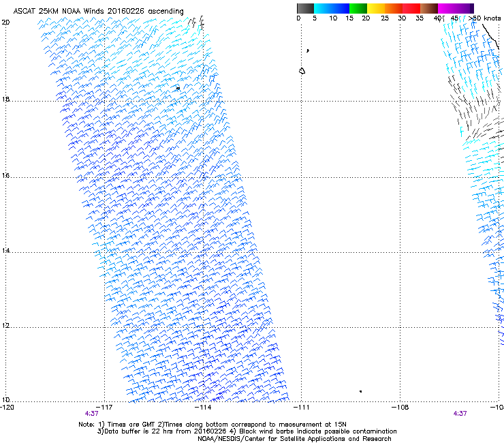504x443 pixels.
Task: Choose the yellow 20–25 knots legend segment
Action: [x=376, y=8]
